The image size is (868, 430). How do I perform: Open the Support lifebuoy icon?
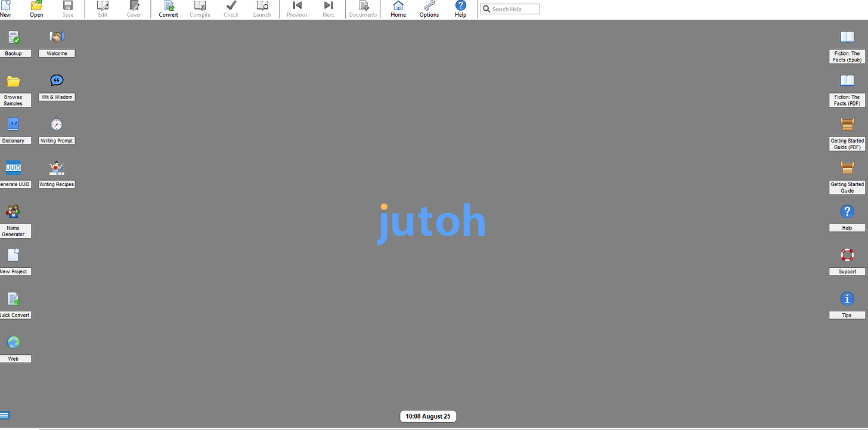tap(847, 255)
